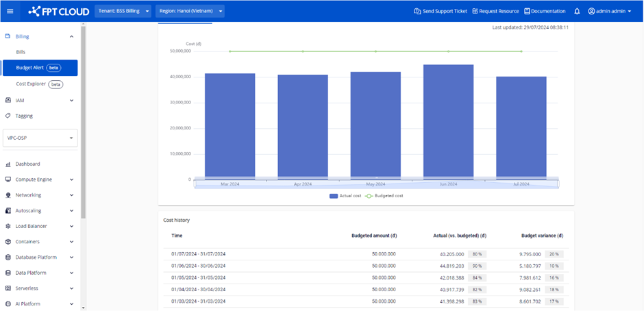Click the Dashboard chart icon in sidebar
This screenshot has height=311, width=644.
click(x=8, y=164)
